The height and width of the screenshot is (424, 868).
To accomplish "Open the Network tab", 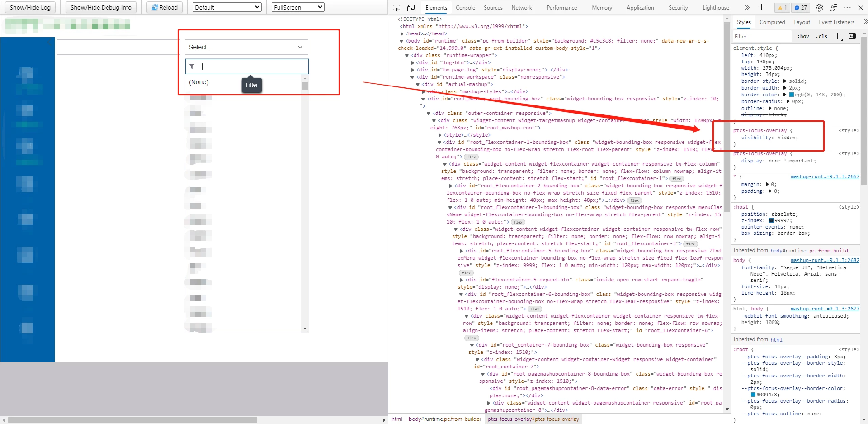I will 522,8.
